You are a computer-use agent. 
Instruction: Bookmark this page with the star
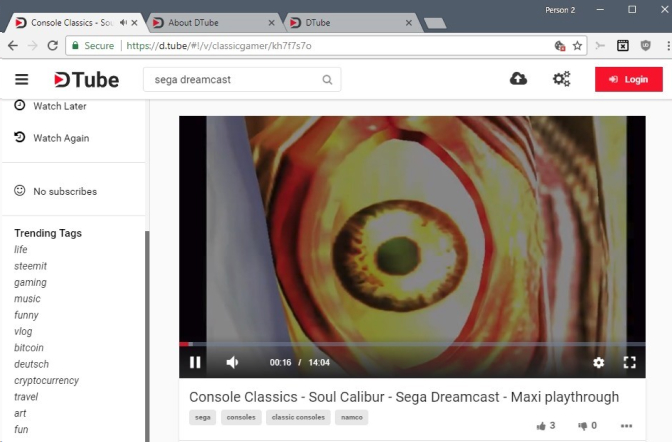tap(577, 45)
